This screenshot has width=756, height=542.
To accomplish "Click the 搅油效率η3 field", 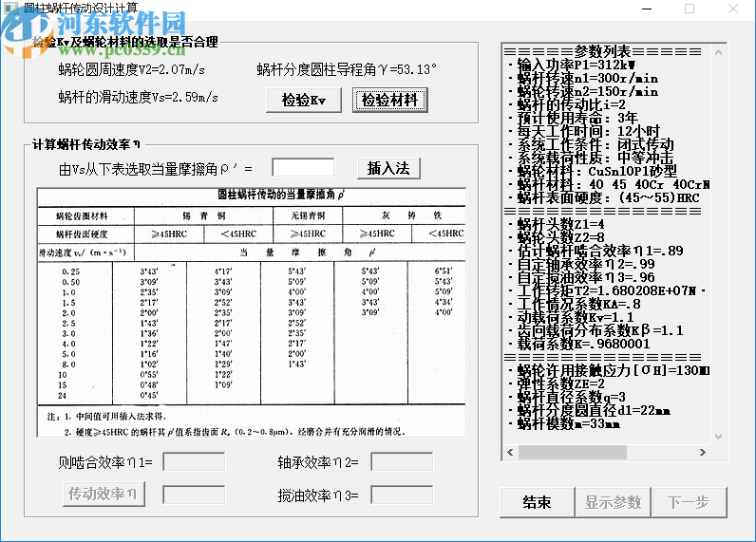I will 402,495.
